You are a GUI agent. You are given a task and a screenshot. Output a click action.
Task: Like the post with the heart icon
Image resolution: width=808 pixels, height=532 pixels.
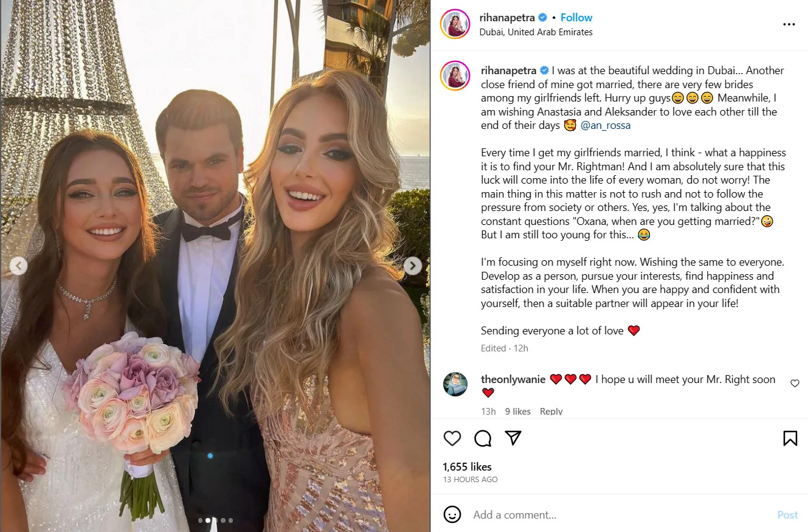[452, 438]
